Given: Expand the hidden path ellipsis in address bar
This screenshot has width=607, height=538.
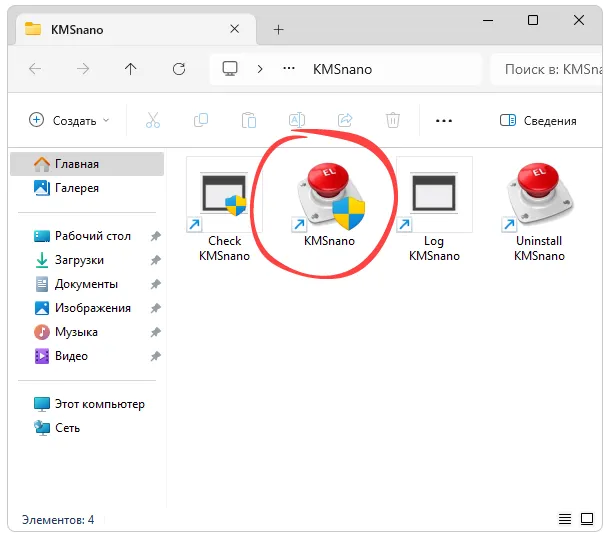Looking at the screenshot, I should coord(289,69).
